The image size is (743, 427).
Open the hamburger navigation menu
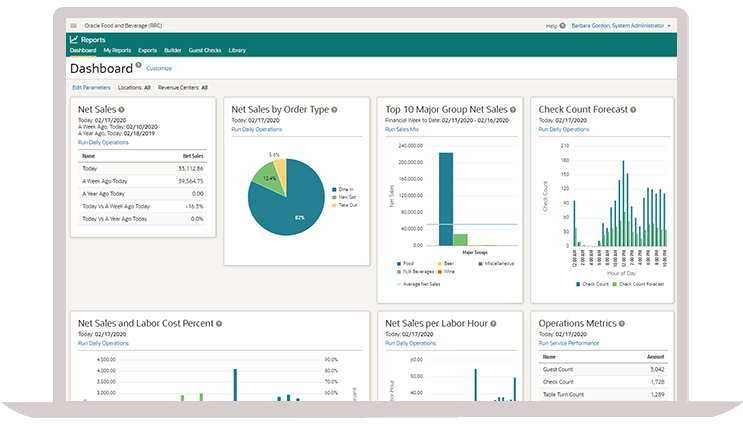click(73, 25)
